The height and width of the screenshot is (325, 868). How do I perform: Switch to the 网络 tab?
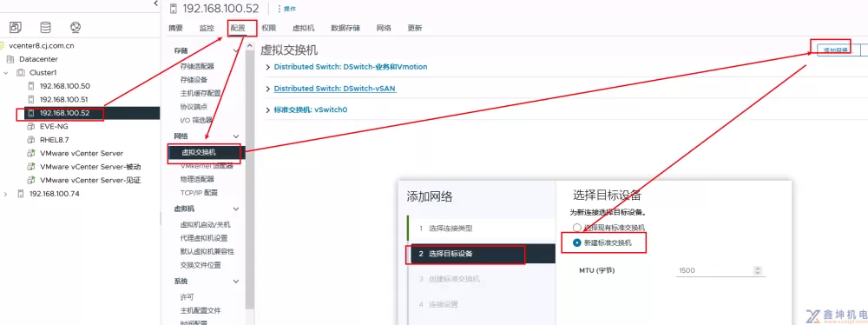384,29
